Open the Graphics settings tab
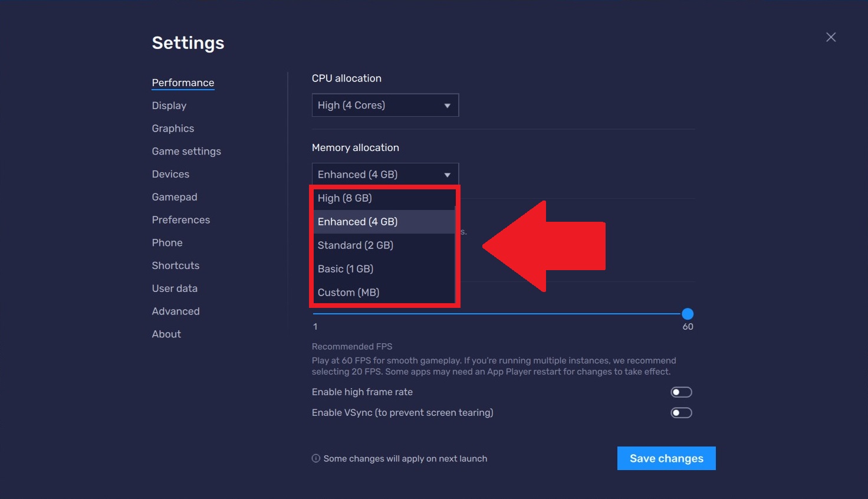The image size is (868, 499). [x=173, y=129]
